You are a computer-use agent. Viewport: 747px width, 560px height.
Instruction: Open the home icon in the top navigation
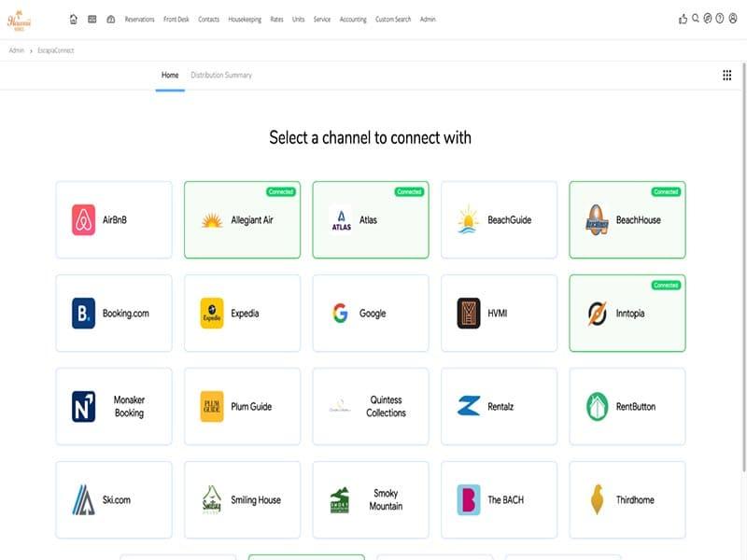point(74,19)
